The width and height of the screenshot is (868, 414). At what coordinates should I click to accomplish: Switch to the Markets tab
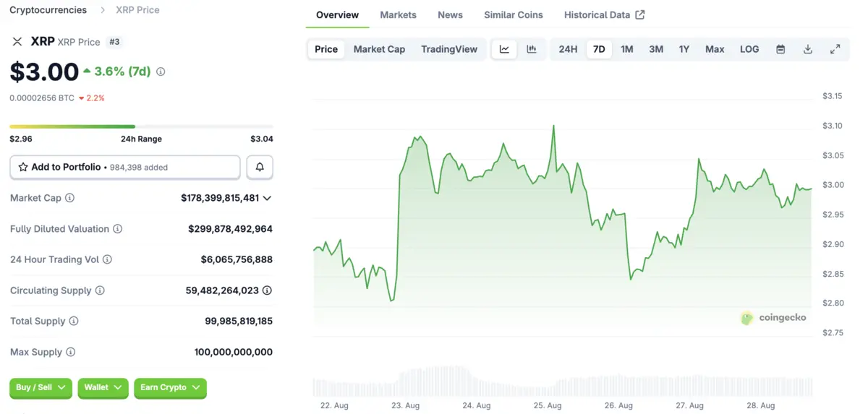pos(398,14)
